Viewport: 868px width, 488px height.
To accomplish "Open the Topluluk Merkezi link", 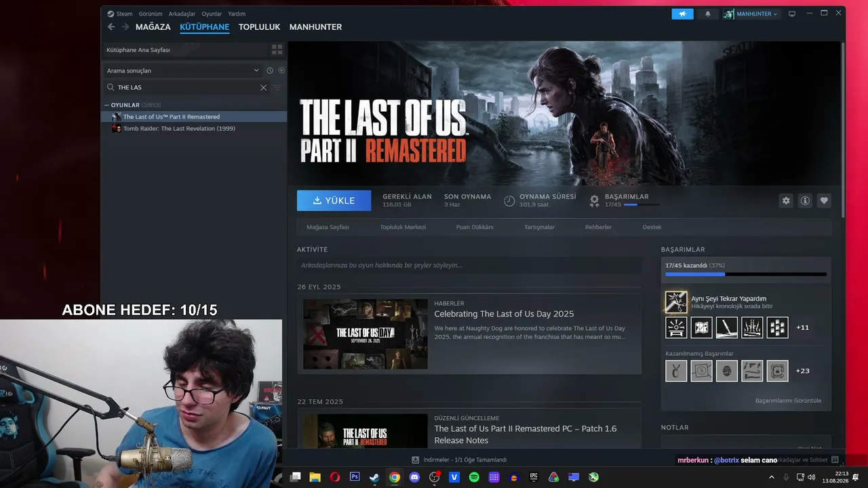I will (x=403, y=227).
